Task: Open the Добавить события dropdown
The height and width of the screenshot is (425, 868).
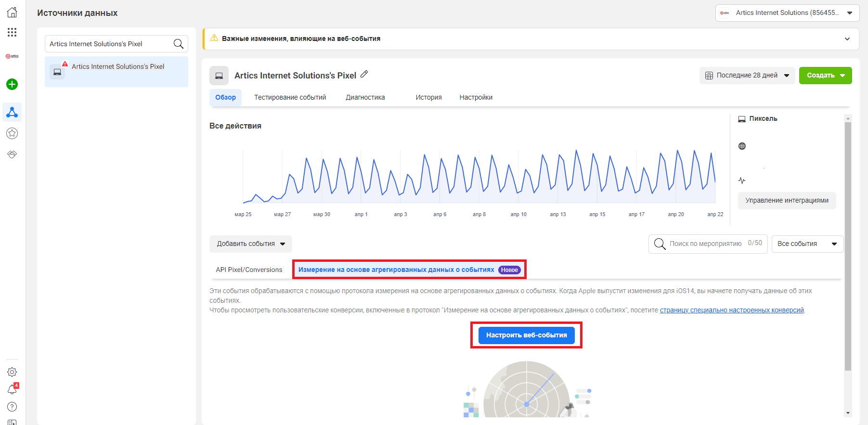Action: click(251, 244)
